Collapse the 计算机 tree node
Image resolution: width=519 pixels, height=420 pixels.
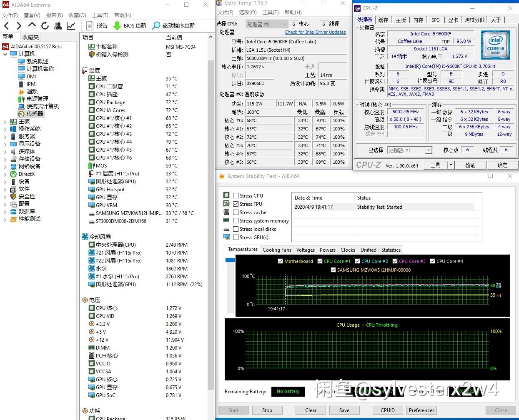pyautogui.click(x=5, y=54)
